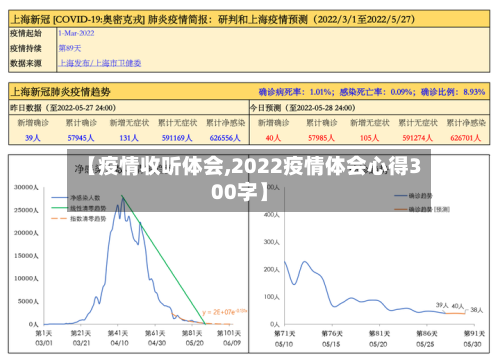Select the red 105人 predicted value
The width and height of the screenshot is (500, 362).
pos(369,138)
